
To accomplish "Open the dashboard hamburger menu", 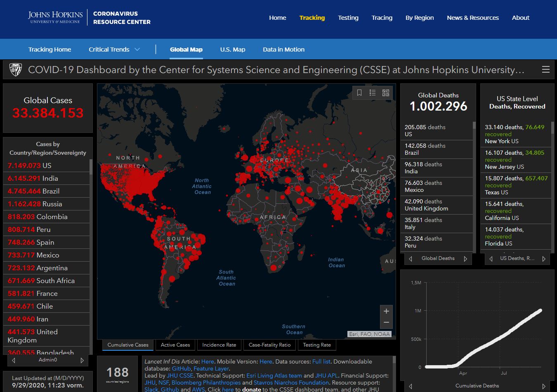I will pyautogui.click(x=545, y=70).
